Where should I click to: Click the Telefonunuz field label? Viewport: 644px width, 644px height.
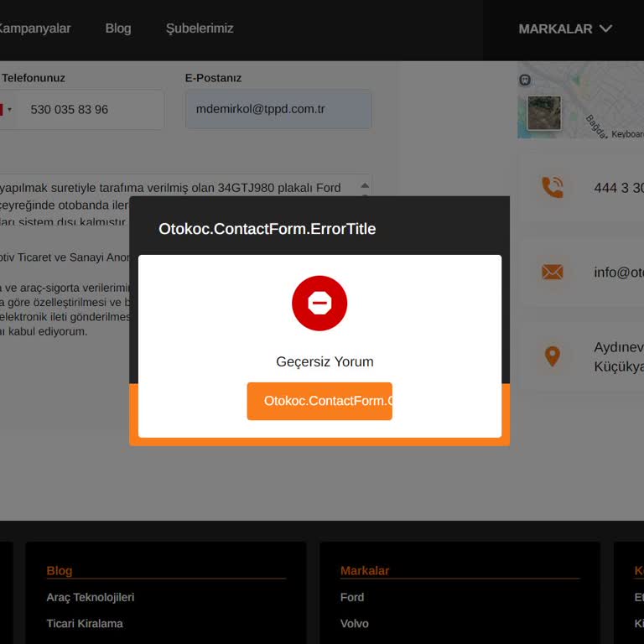pyautogui.click(x=34, y=78)
